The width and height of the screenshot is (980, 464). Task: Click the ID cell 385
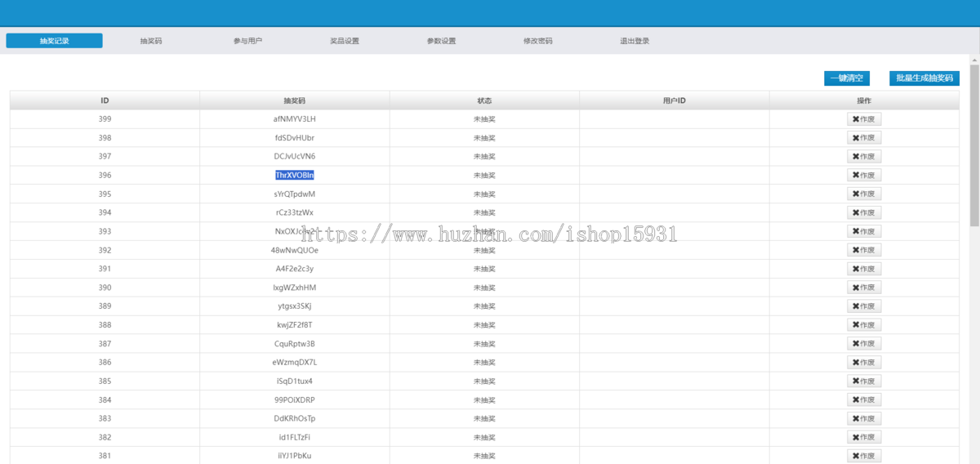[105, 381]
